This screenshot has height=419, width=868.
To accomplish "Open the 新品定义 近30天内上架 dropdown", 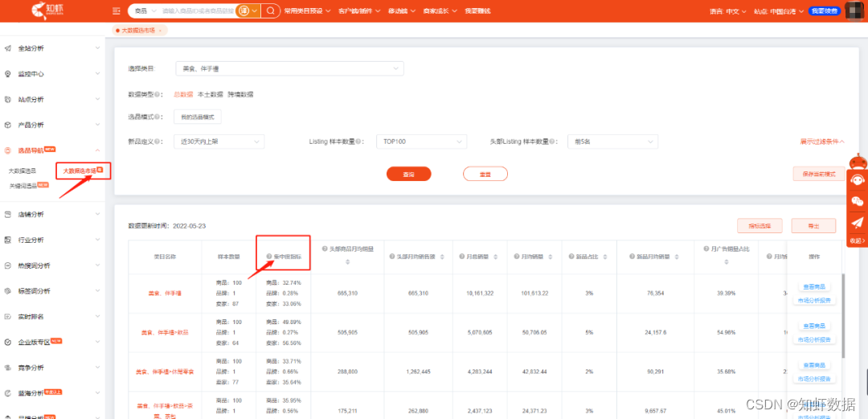I will pos(219,142).
